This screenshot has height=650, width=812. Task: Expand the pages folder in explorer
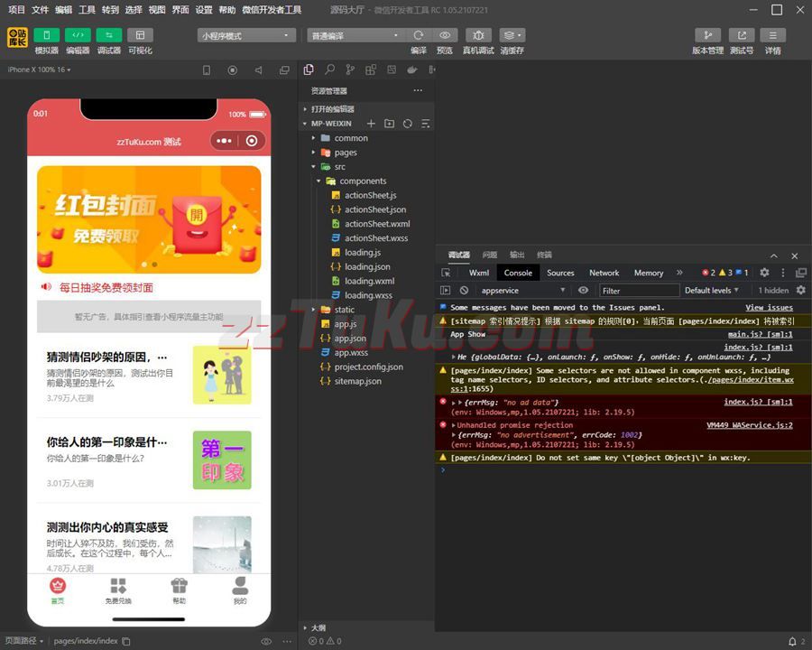[x=346, y=153]
